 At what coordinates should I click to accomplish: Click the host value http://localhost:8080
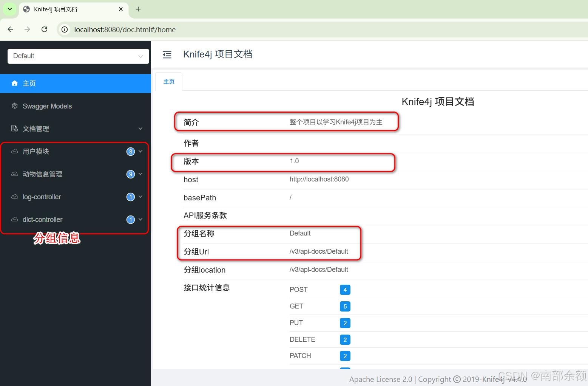pyautogui.click(x=319, y=179)
